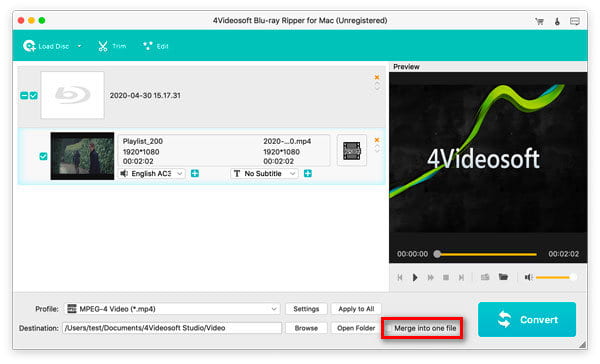Remove Playlist_200 with its orange X
600x364 pixels.
click(x=377, y=140)
